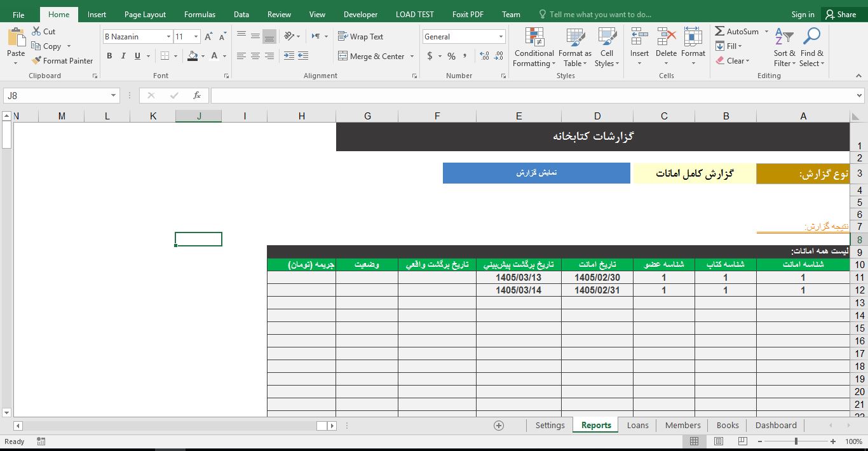Open the Format cells menu icon

pos(693,37)
